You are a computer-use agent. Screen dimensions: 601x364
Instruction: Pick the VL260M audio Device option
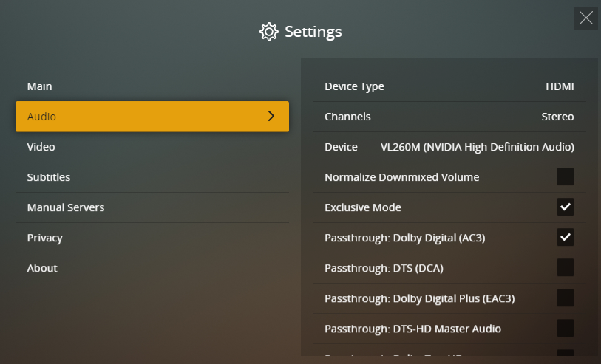point(477,147)
